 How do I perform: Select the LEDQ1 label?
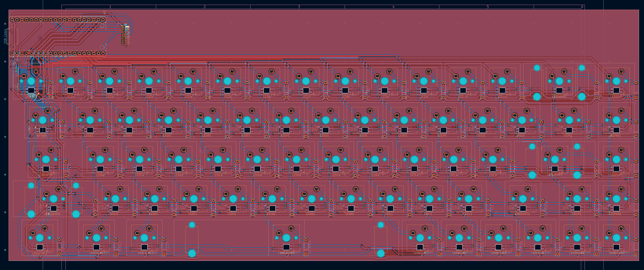click(89, 136)
